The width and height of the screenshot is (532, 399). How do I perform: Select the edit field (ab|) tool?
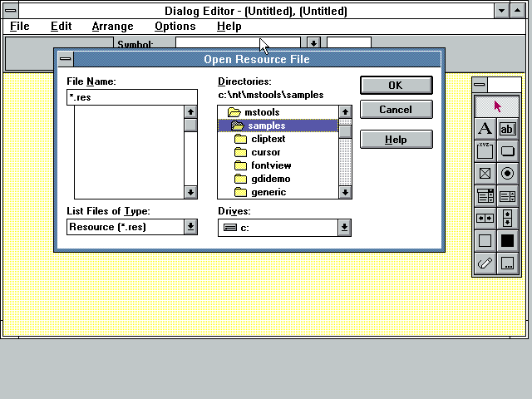click(x=508, y=129)
